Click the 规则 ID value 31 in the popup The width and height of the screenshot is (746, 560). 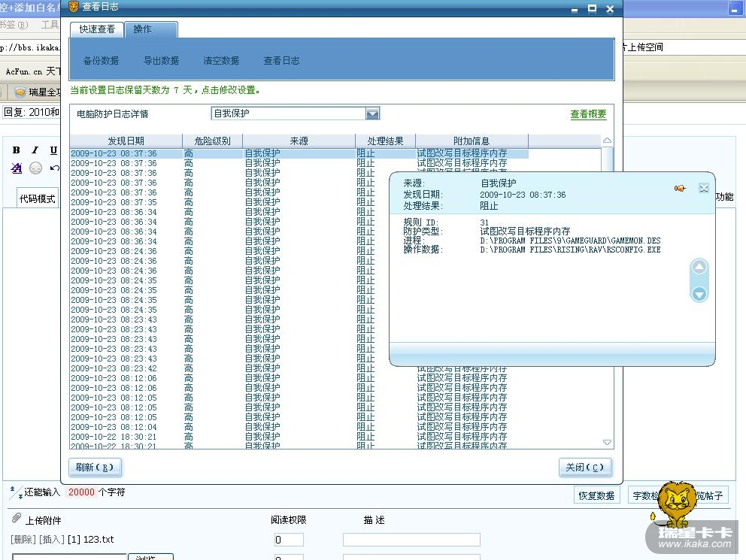pyautogui.click(x=484, y=222)
